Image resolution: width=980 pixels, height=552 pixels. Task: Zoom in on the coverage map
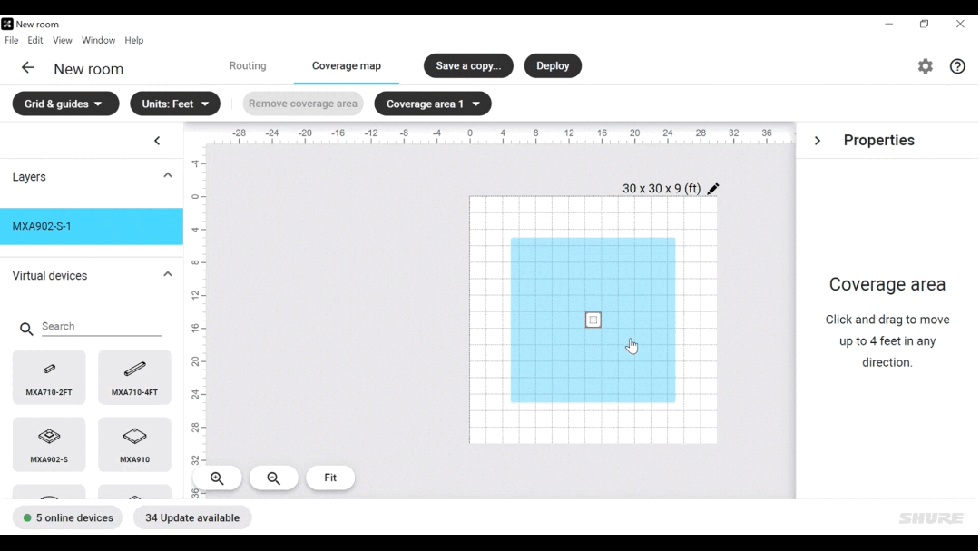coord(217,478)
